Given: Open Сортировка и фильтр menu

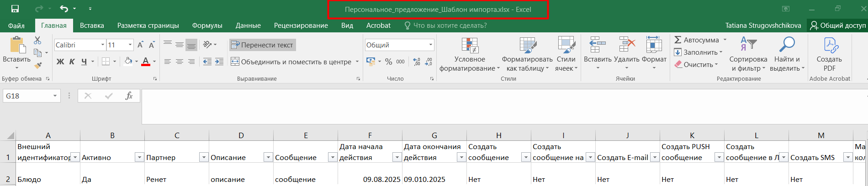Looking at the screenshot, I should click(748, 54).
